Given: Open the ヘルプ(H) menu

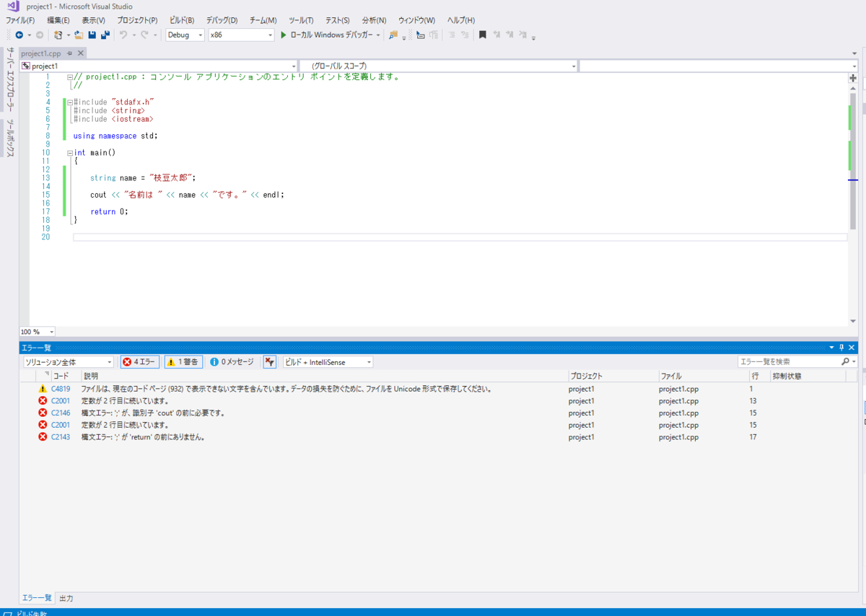Looking at the screenshot, I should [461, 20].
